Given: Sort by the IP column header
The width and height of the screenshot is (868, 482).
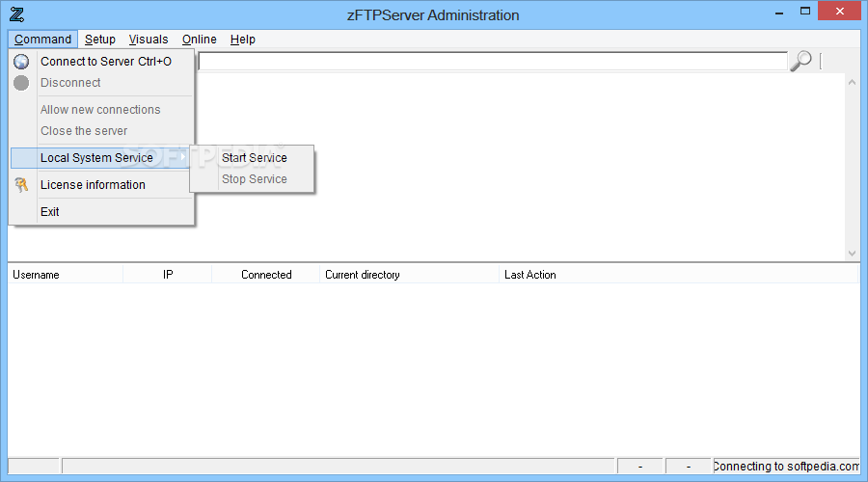Looking at the screenshot, I should 168,275.
